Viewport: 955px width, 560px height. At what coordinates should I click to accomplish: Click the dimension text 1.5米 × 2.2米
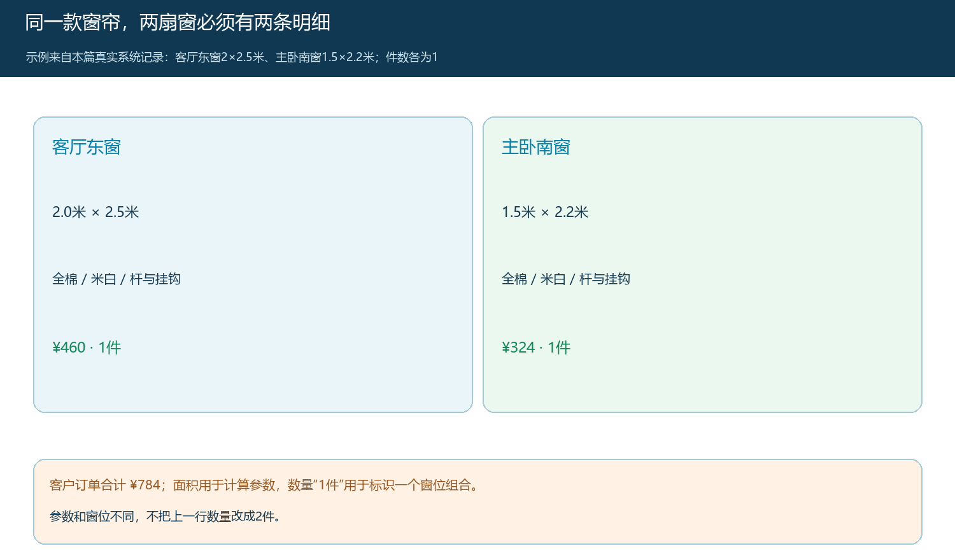545,212
